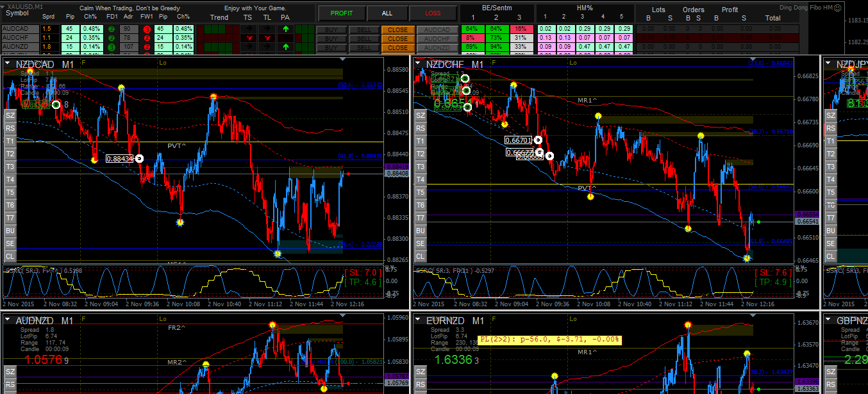The image size is (868, 394).
Task: Click SELL in the AUDNZD row
Action: tap(363, 47)
